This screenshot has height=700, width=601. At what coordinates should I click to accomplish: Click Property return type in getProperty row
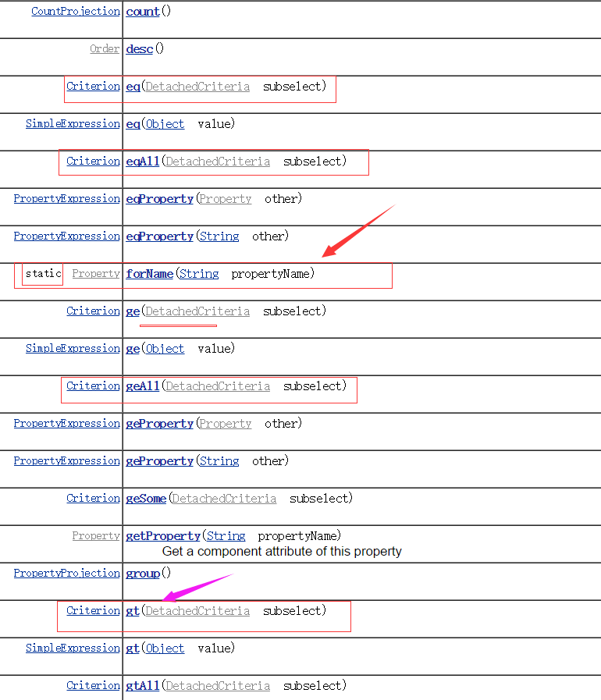pos(96,535)
